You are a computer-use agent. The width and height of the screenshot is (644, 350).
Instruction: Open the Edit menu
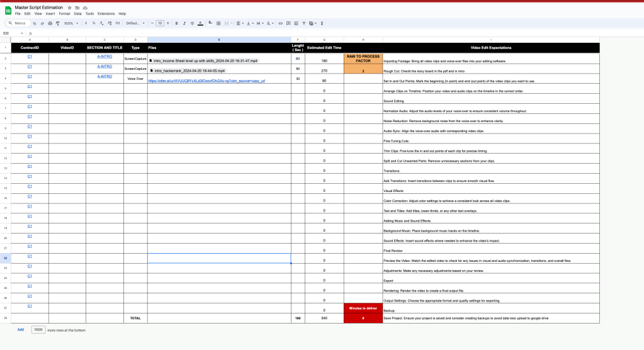(x=27, y=14)
